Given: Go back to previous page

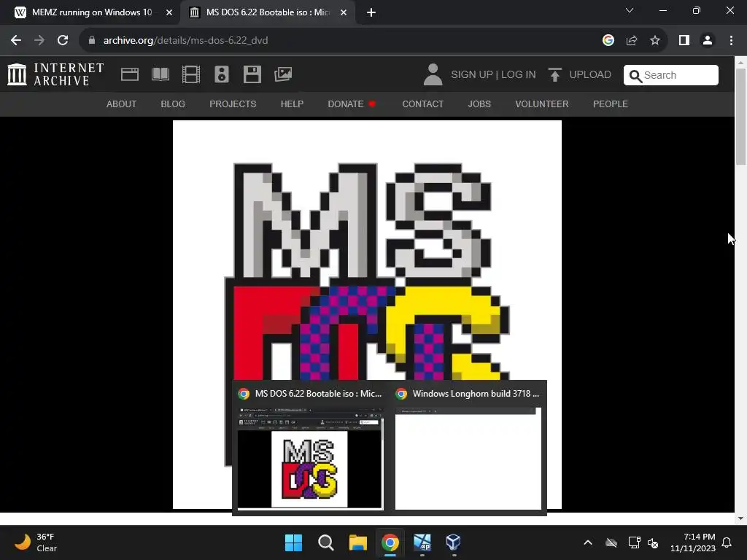Looking at the screenshot, I should pyautogui.click(x=16, y=41).
